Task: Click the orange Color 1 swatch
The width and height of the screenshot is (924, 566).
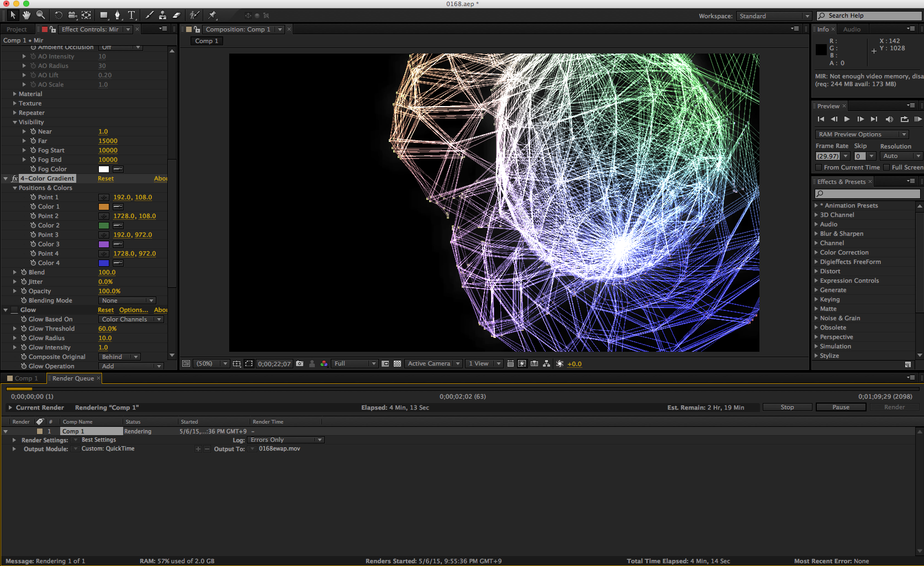Action: pyautogui.click(x=103, y=206)
